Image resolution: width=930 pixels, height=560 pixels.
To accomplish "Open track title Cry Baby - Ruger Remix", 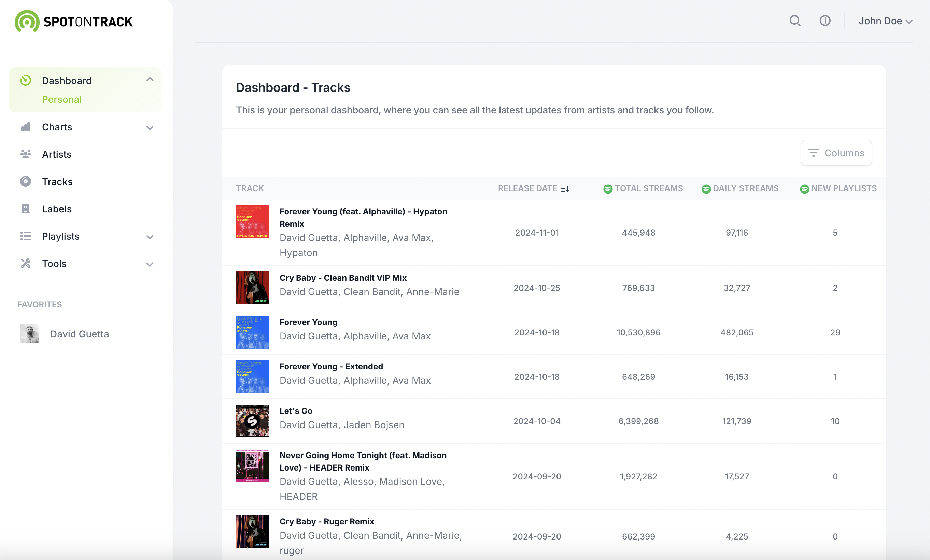I will coord(327,521).
